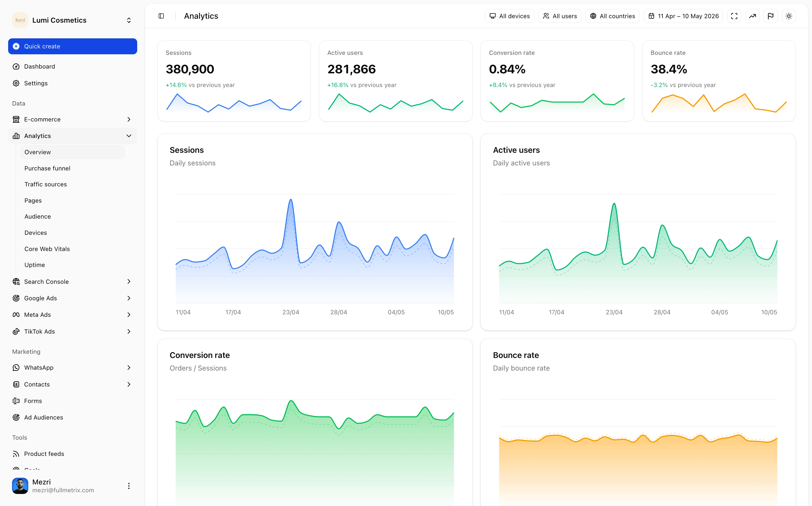Image resolution: width=812 pixels, height=506 pixels.
Task: Open the Purchase funnel page
Action: pos(47,168)
